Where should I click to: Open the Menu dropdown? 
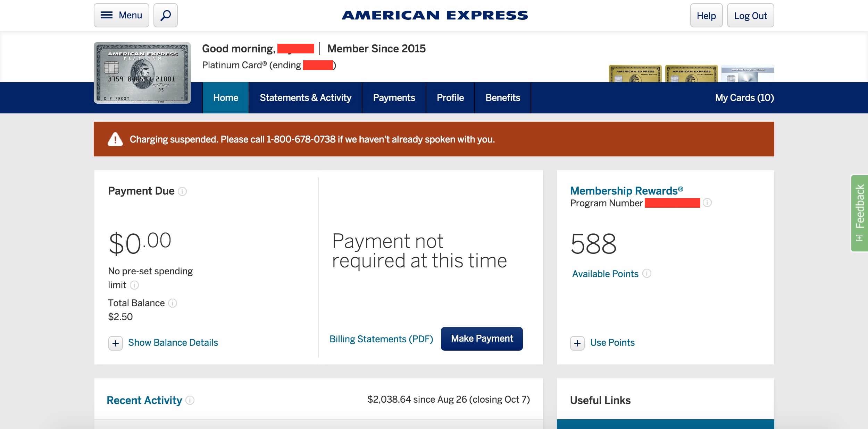pos(121,15)
